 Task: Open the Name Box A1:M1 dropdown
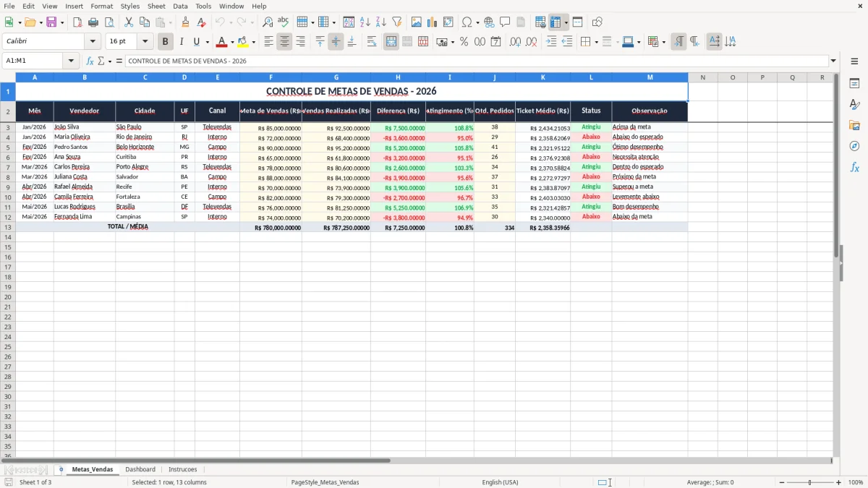(71, 61)
